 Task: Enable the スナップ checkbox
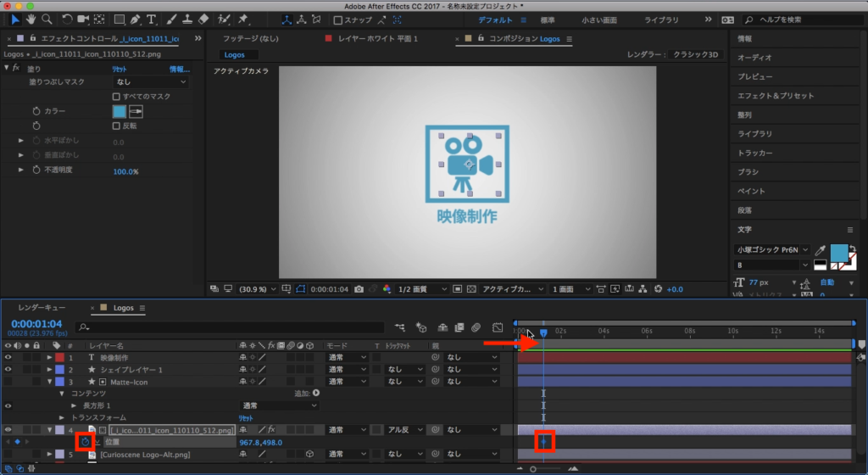click(338, 20)
